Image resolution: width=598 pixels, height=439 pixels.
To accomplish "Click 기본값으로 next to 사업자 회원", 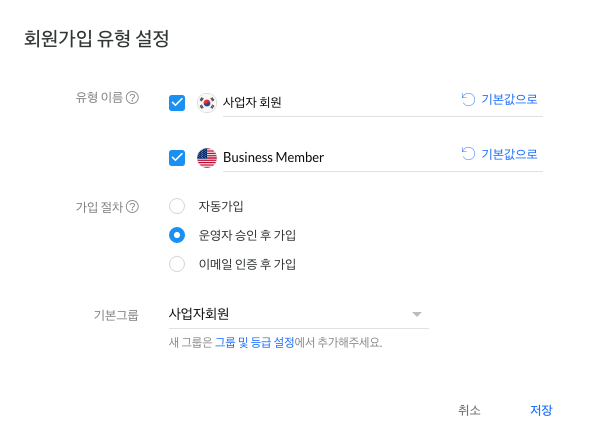I will 509,99.
